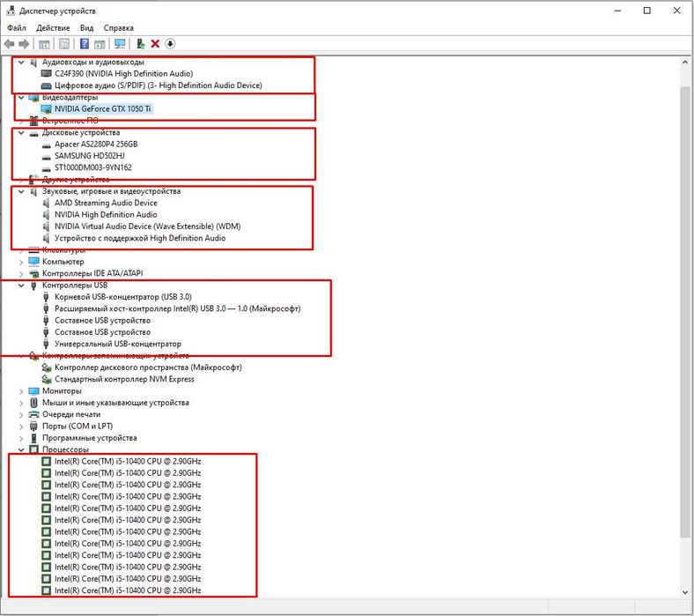Click the Disable device down-arrow icon
The height and width of the screenshot is (616, 694).
tap(170, 44)
